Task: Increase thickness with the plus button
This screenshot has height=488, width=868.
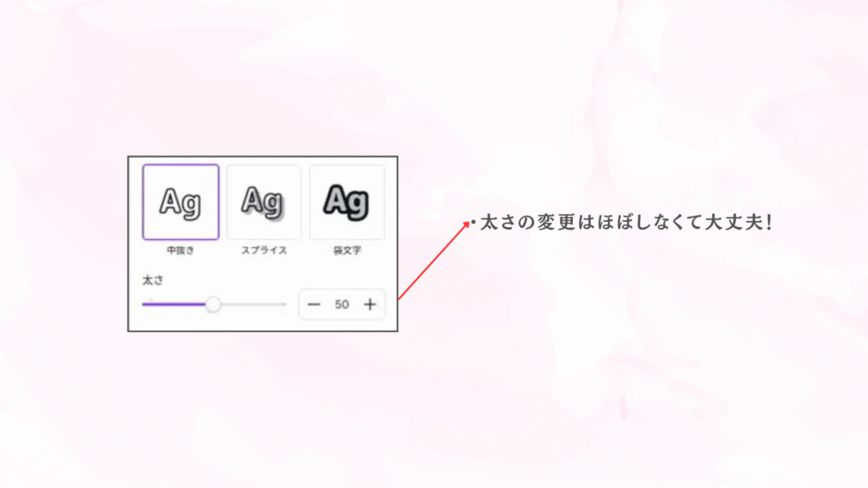Action: (x=370, y=305)
